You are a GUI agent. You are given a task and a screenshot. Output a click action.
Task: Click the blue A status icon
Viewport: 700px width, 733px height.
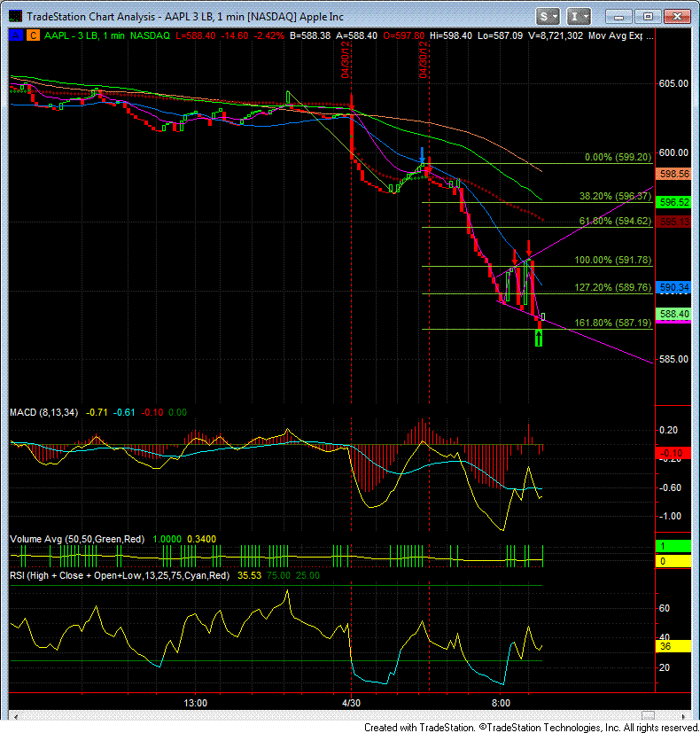16,35
